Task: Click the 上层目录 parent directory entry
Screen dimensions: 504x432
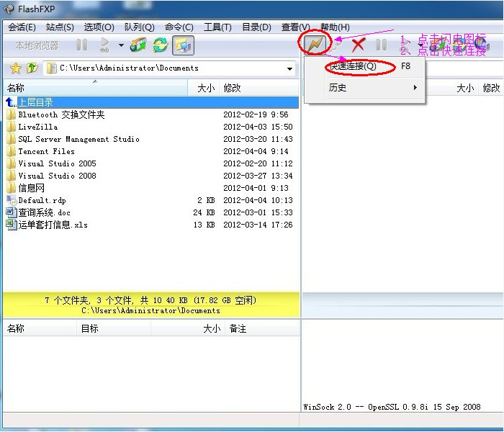Action: 36,102
